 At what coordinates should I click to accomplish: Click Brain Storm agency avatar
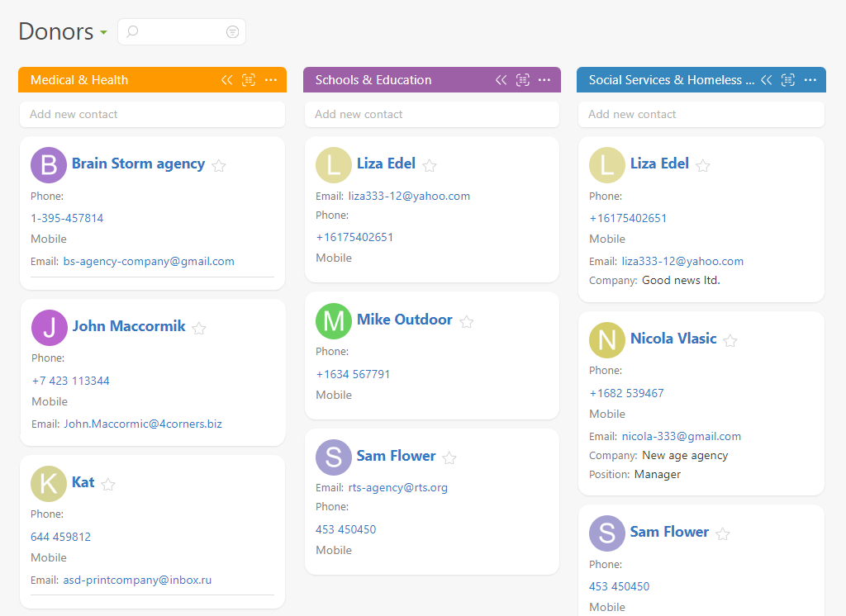pyautogui.click(x=49, y=164)
